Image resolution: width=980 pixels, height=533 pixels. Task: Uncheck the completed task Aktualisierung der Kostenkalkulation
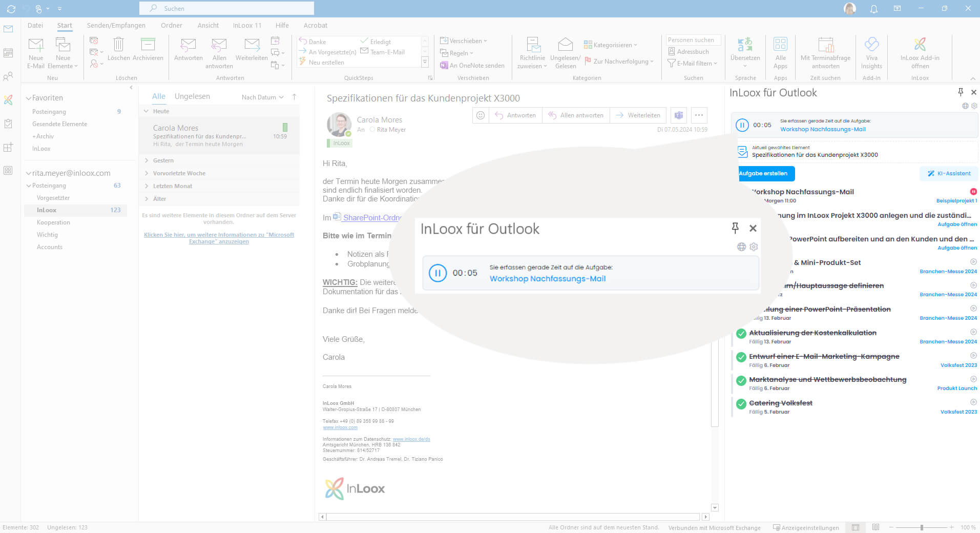(x=741, y=334)
